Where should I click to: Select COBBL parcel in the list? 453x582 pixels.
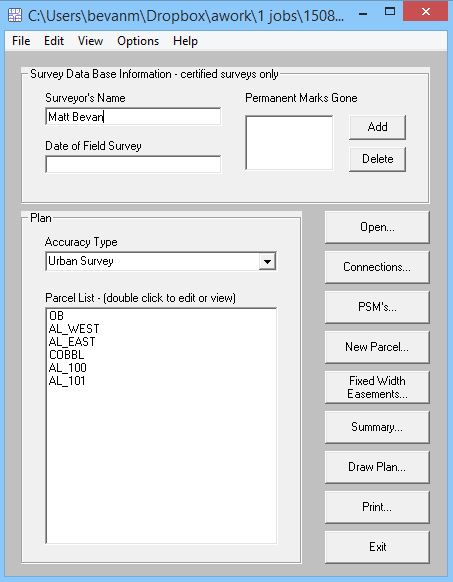click(x=66, y=355)
